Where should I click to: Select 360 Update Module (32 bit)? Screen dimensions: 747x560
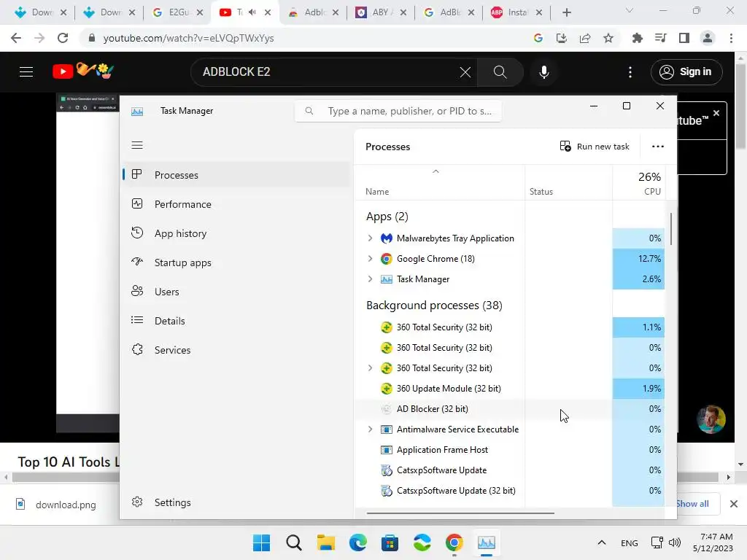[510, 389]
